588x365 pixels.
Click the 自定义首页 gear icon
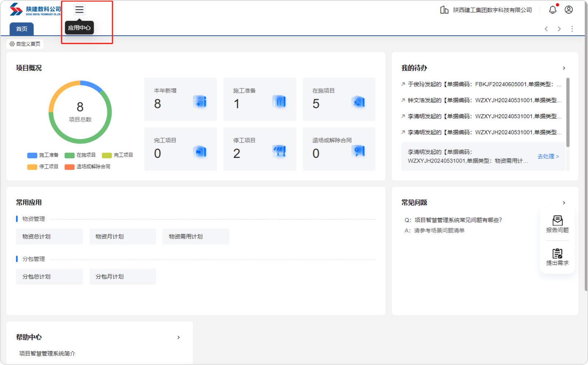pos(12,44)
